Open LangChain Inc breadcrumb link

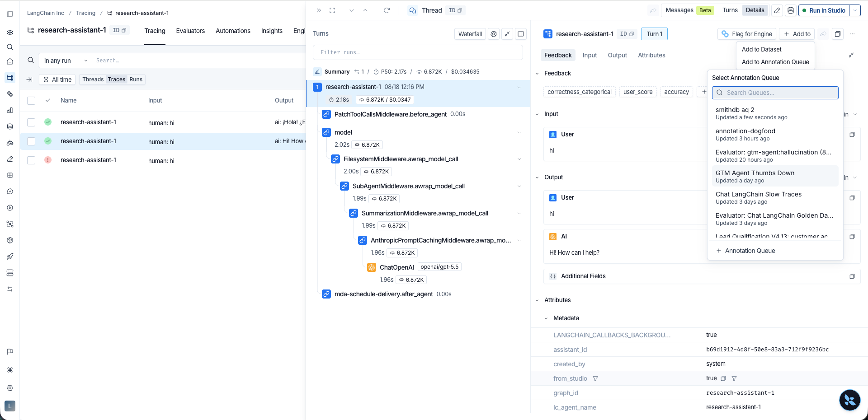point(46,13)
